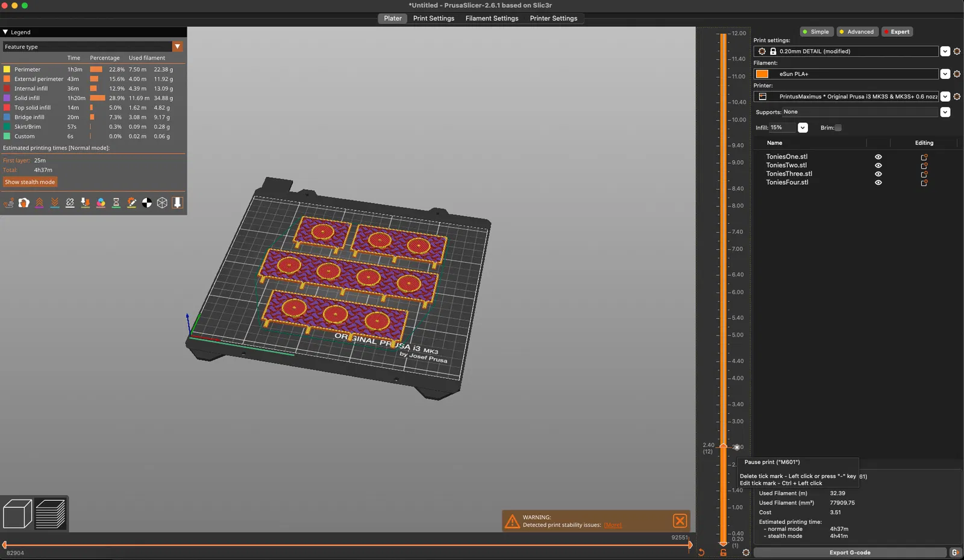Click the Editing column header
Screen dimensions: 964x560
(924, 143)
